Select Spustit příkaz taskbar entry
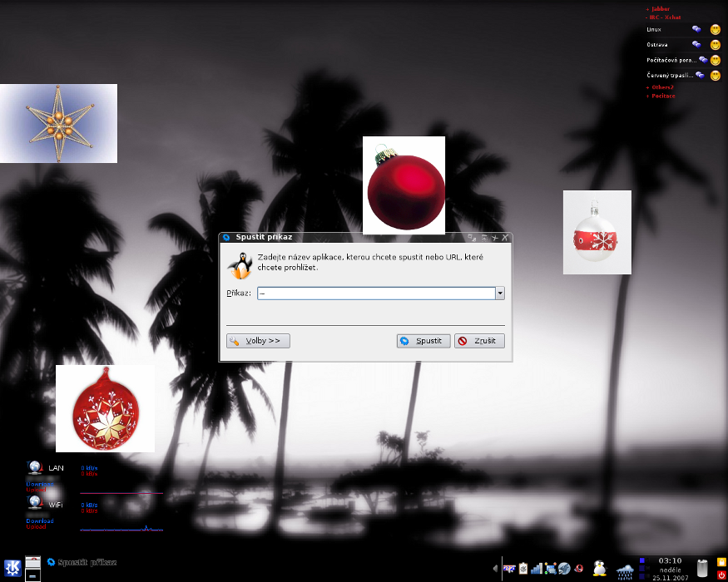 click(x=82, y=563)
